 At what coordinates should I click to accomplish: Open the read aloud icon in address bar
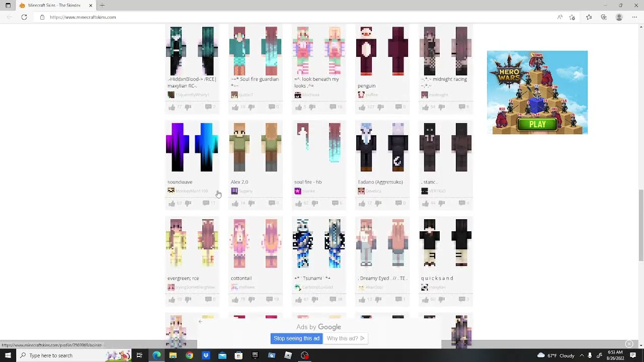pos(560,17)
